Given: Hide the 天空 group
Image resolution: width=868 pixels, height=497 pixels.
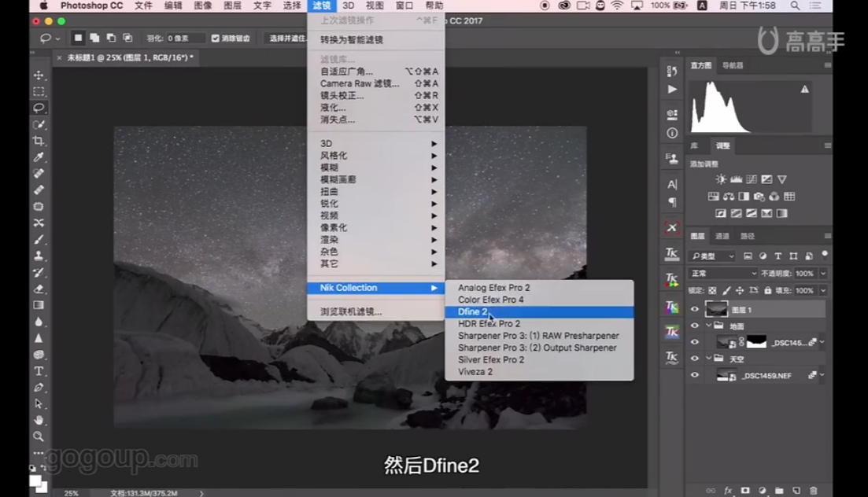Looking at the screenshot, I should click(x=695, y=358).
